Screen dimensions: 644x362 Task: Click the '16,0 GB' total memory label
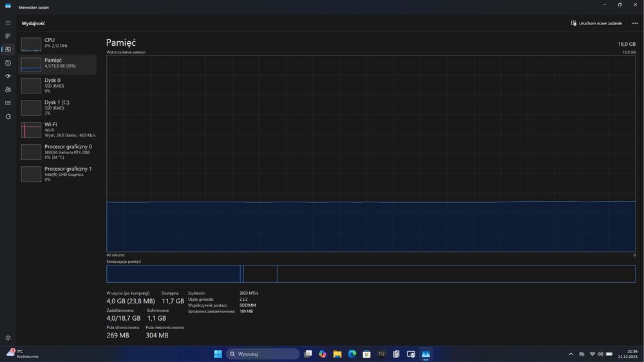coord(627,44)
